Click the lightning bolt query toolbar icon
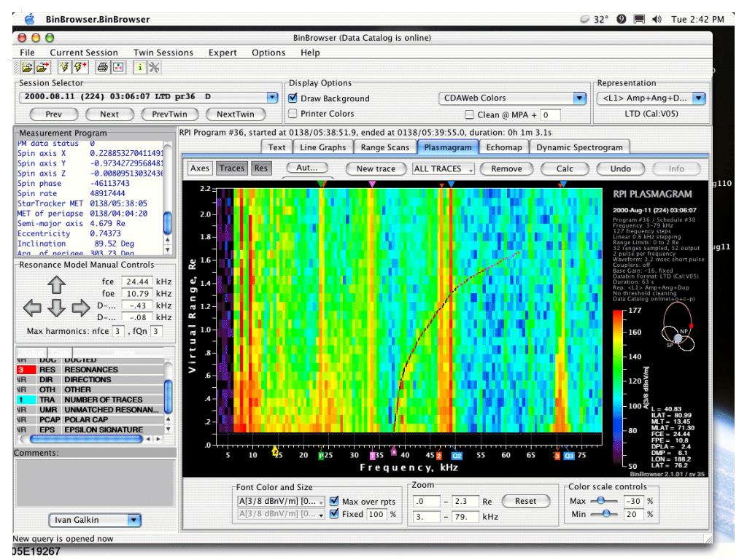Viewport: 747px width, 560px height. click(x=64, y=68)
